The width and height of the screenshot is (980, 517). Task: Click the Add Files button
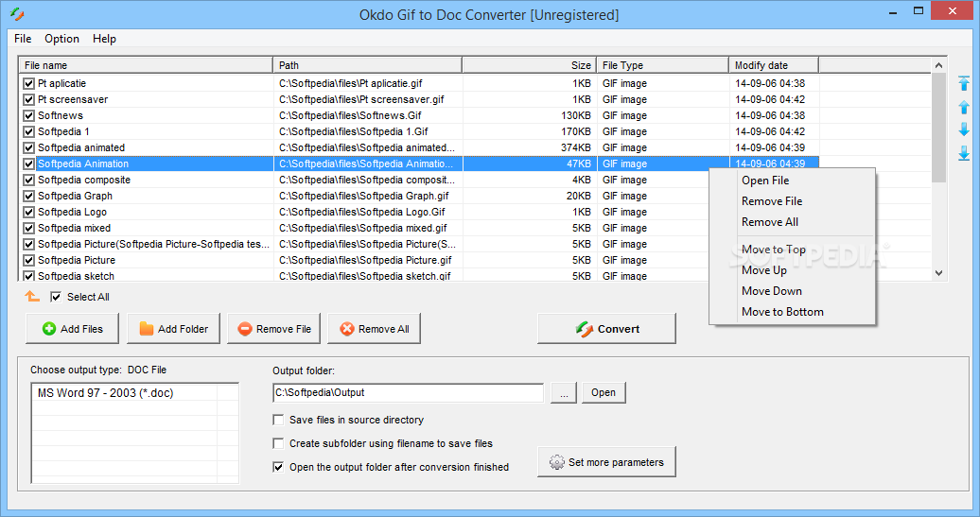click(73, 328)
